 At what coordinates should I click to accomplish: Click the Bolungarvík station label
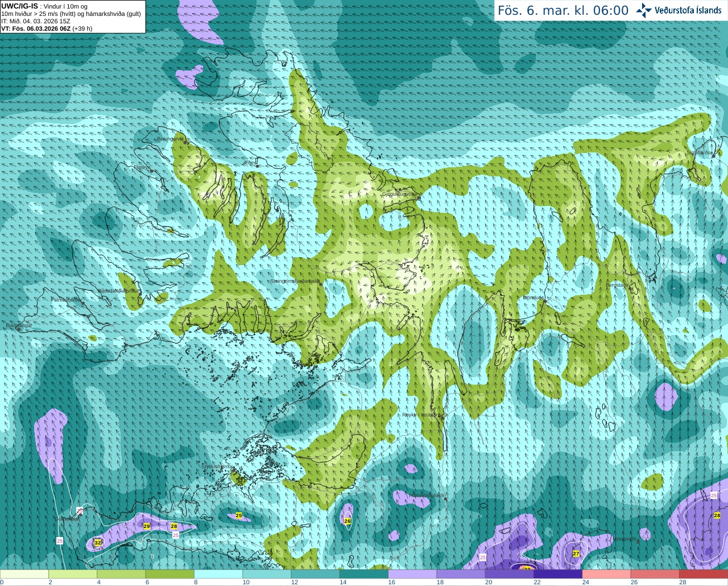pos(170,138)
